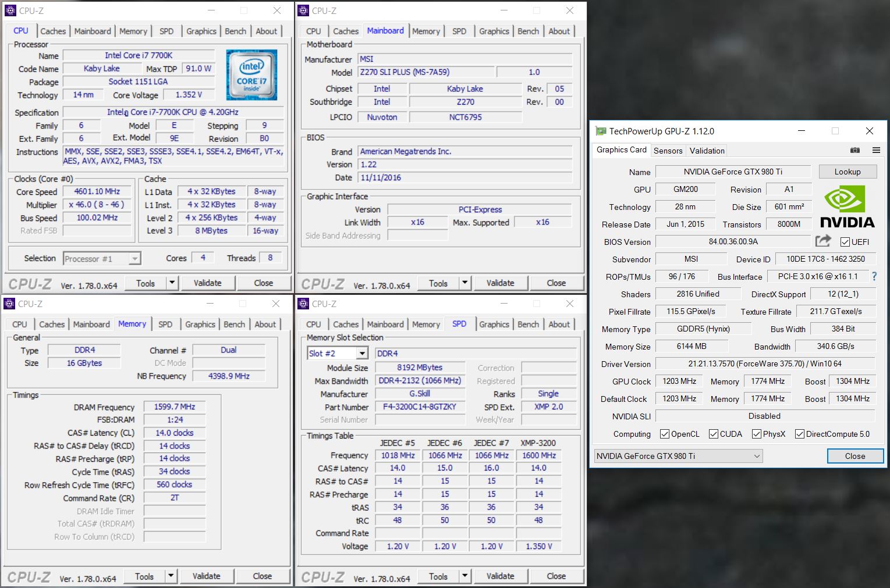Click the XMP voltage value 1.350 V
This screenshot has height=588, width=890.
(538, 546)
